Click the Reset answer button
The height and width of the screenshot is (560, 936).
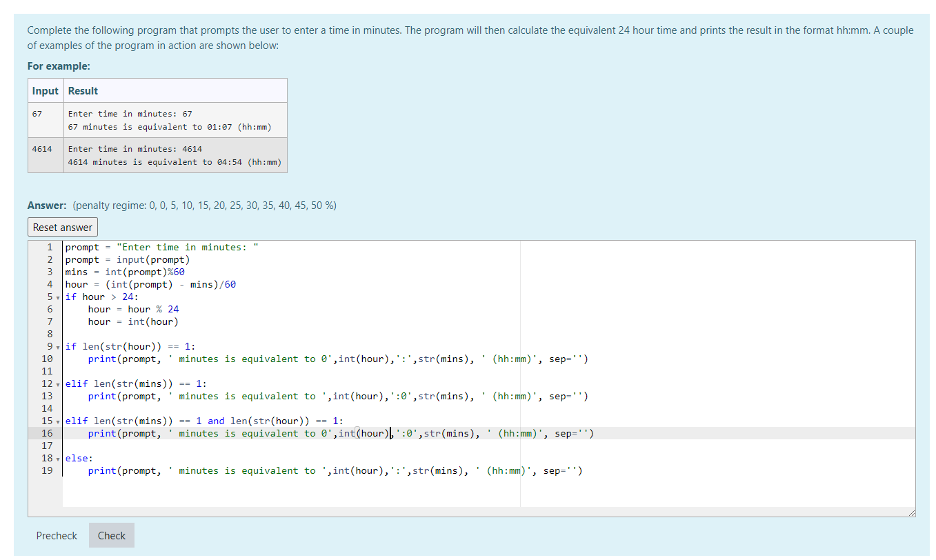[63, 228]
